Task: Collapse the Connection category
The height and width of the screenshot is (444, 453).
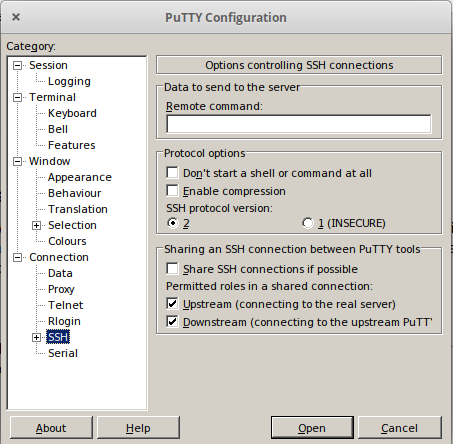Action: click(x=17, y=258)
